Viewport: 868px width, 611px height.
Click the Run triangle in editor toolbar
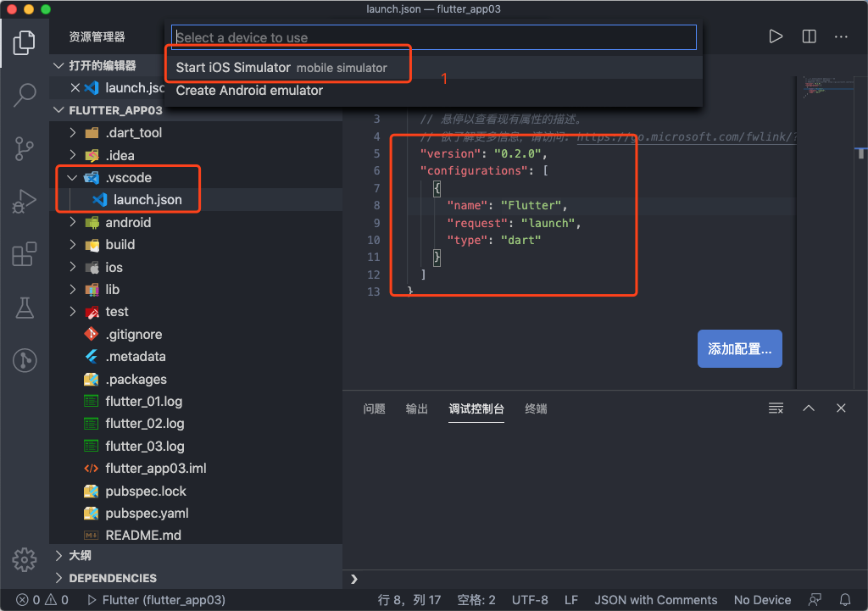(776, 36)
